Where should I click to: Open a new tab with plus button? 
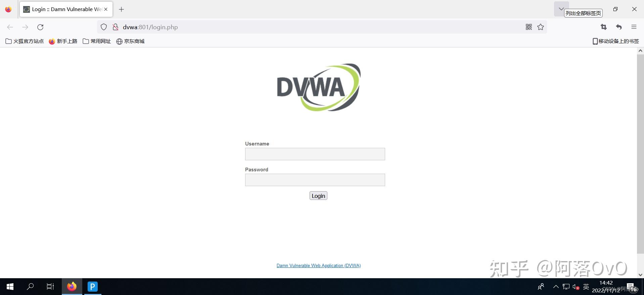tap(122, 9)
